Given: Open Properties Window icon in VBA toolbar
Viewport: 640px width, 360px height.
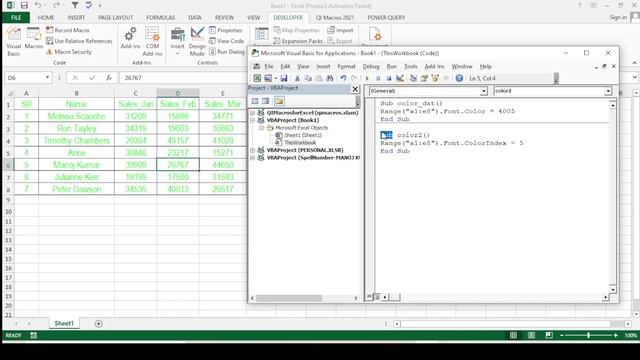Looking at the screenshot, I should (x=424, y=78).
